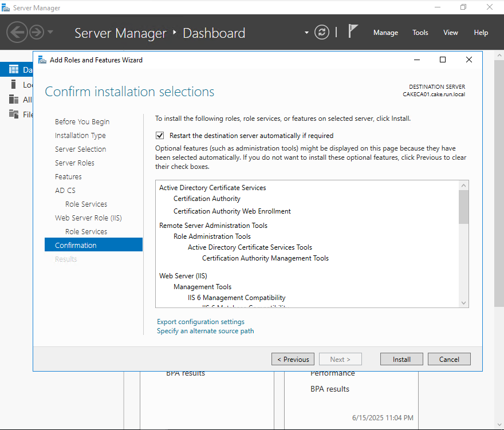The height and width of the screenshot is (430, 504).
Task: Open the navigation history dropdown arrow
Action: 50,31
